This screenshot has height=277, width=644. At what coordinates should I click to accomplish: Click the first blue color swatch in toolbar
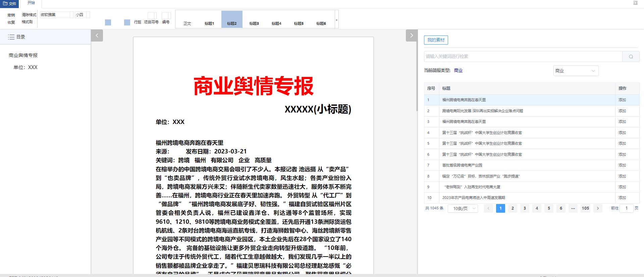click(x=108, y=22)
